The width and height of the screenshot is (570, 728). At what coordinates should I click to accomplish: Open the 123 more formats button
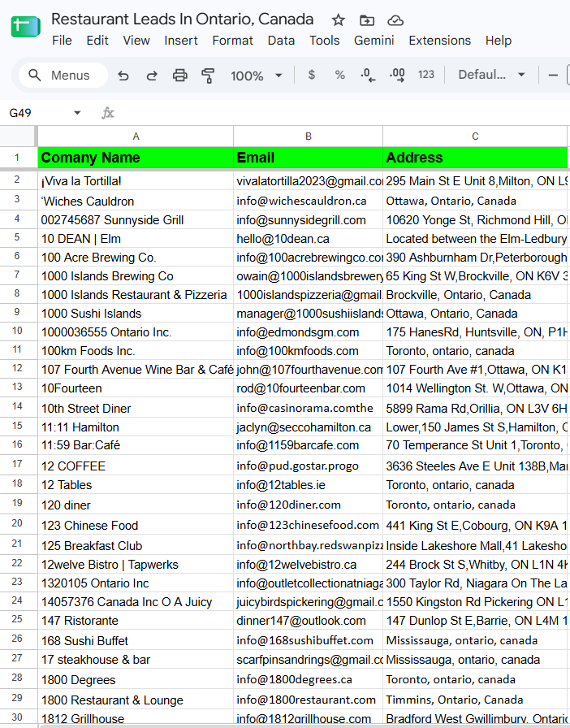coord(425,75)
